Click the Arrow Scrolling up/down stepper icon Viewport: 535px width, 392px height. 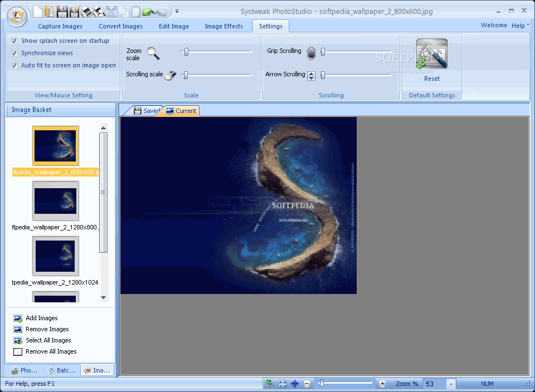tap(311, 76)
